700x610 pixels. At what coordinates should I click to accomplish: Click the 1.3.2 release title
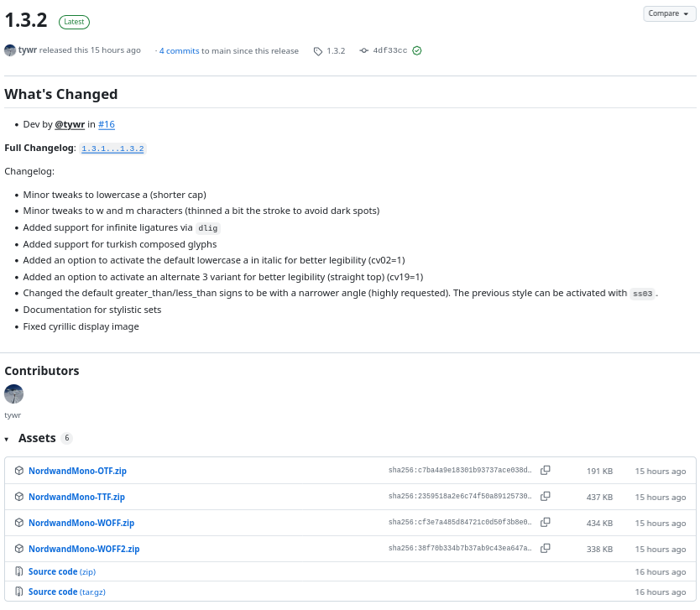(26, 20)
